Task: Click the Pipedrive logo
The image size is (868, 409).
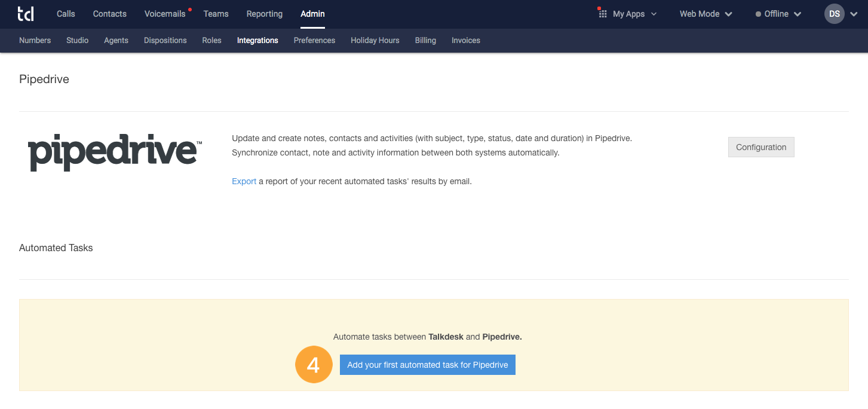Action: pyautogui.click(x=114, y=151)
